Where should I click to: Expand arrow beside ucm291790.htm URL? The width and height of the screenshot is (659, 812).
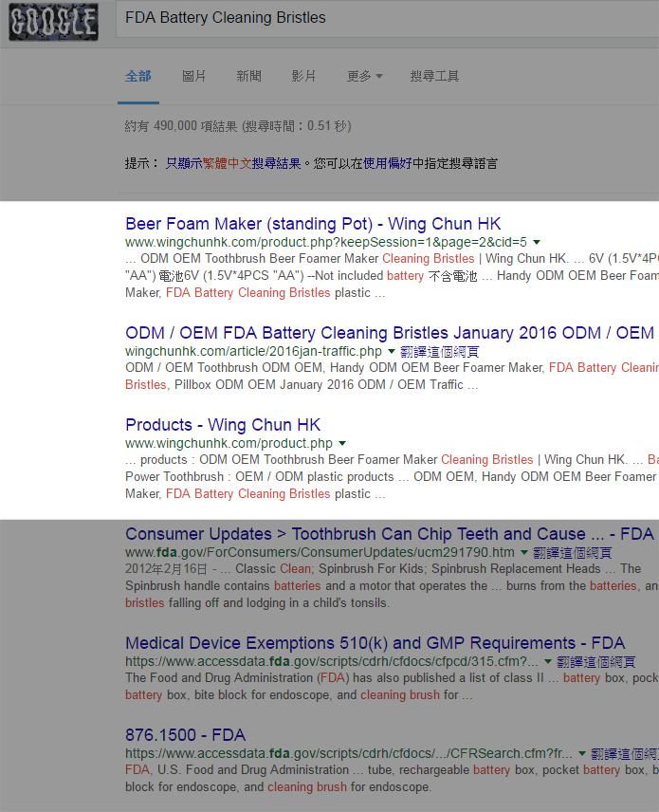[x=524, y=553]
